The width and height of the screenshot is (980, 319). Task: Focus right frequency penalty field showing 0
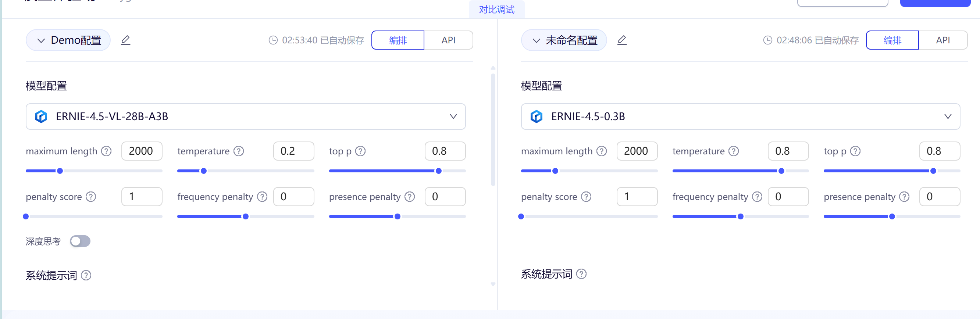(x=788, y=197)
